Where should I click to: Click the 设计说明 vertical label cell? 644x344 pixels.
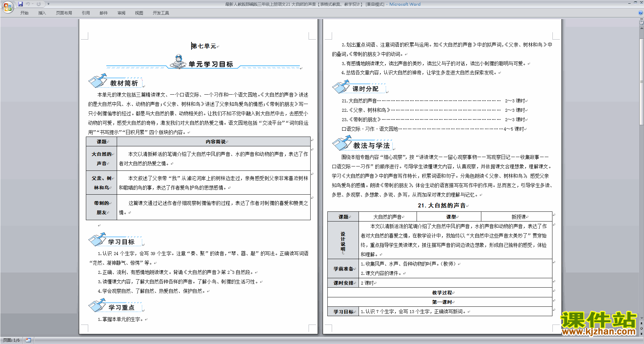click(x=343, y=240)
